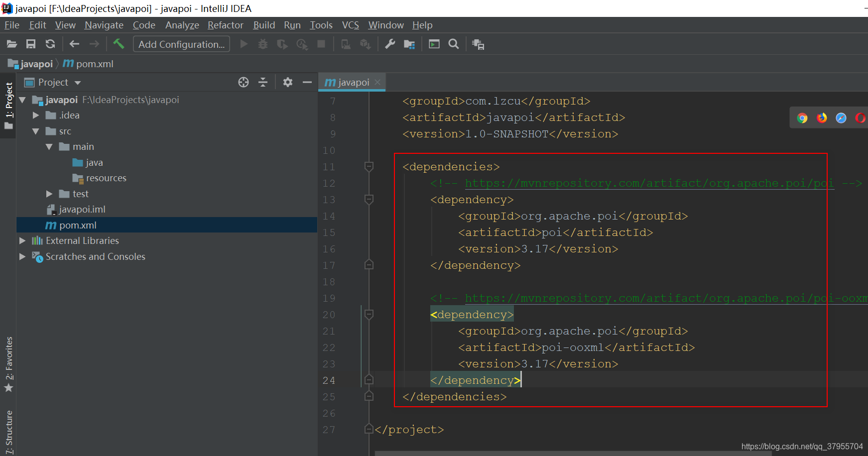Open the Edit menu
868x456 pixels.
click(x=37, y=25)
